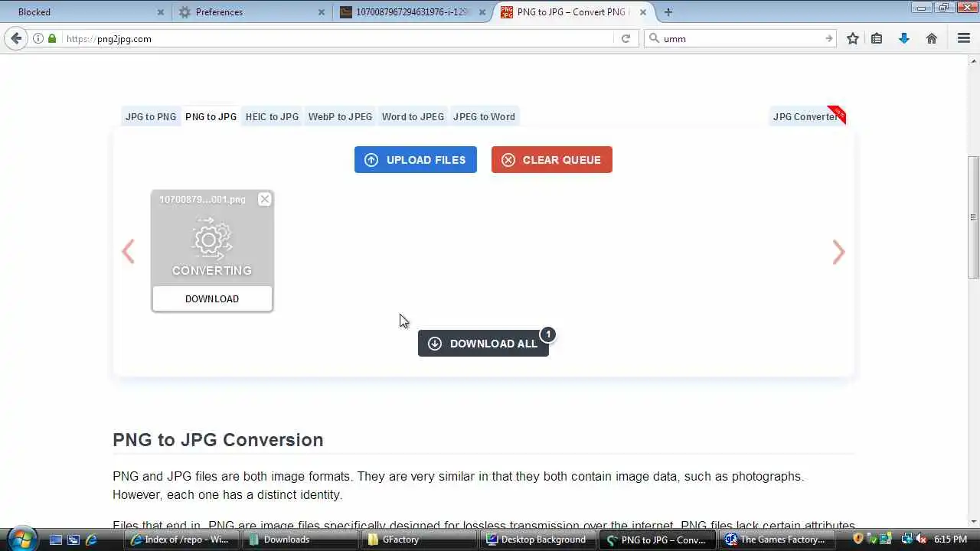Click the URL address field
Screen dimensions: 980x551
tap(337, 38)
